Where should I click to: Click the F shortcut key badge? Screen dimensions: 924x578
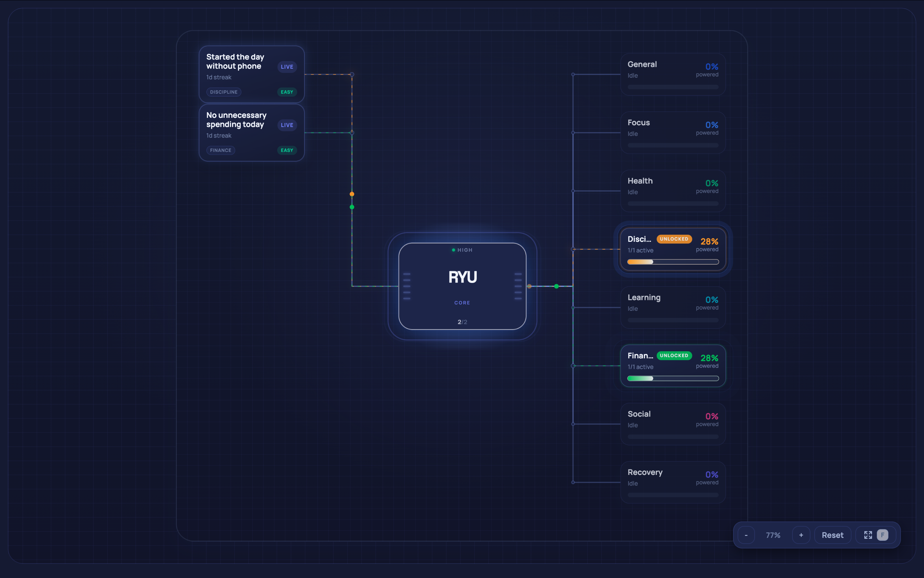(x=882, y=535)
